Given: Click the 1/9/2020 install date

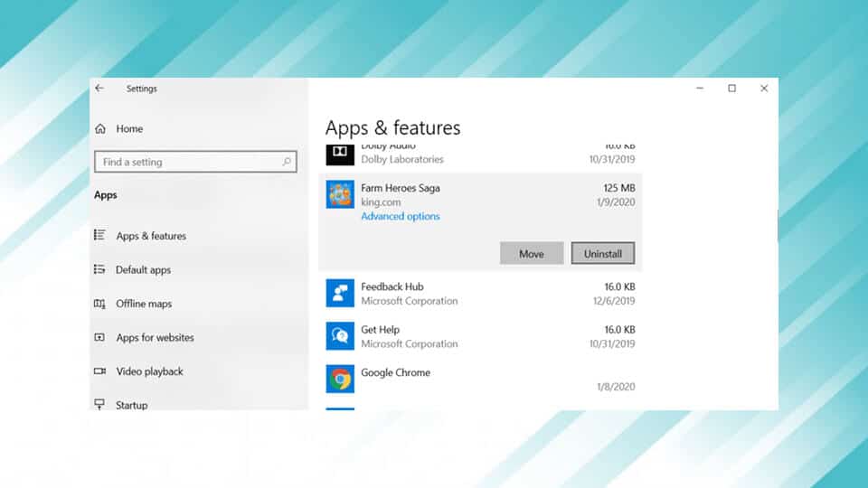Looking at the screenshot, I should (x=616, y=202).
